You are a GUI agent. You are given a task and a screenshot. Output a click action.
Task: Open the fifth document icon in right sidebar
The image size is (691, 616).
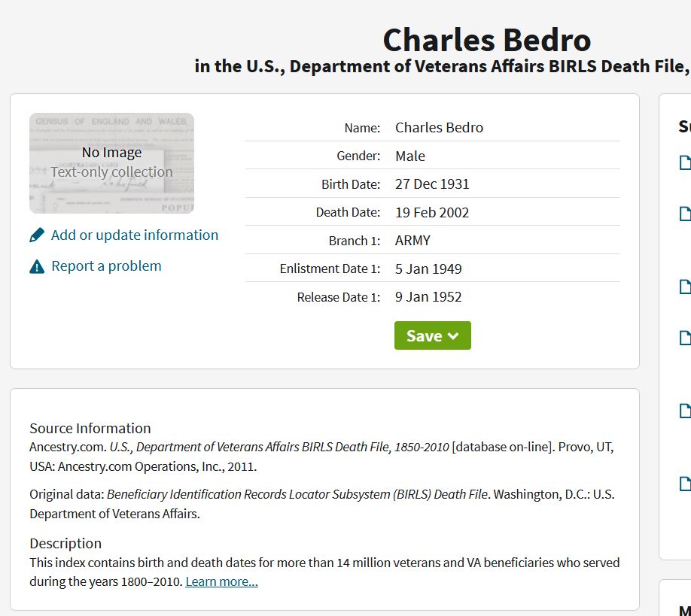(x=685, y=411)
